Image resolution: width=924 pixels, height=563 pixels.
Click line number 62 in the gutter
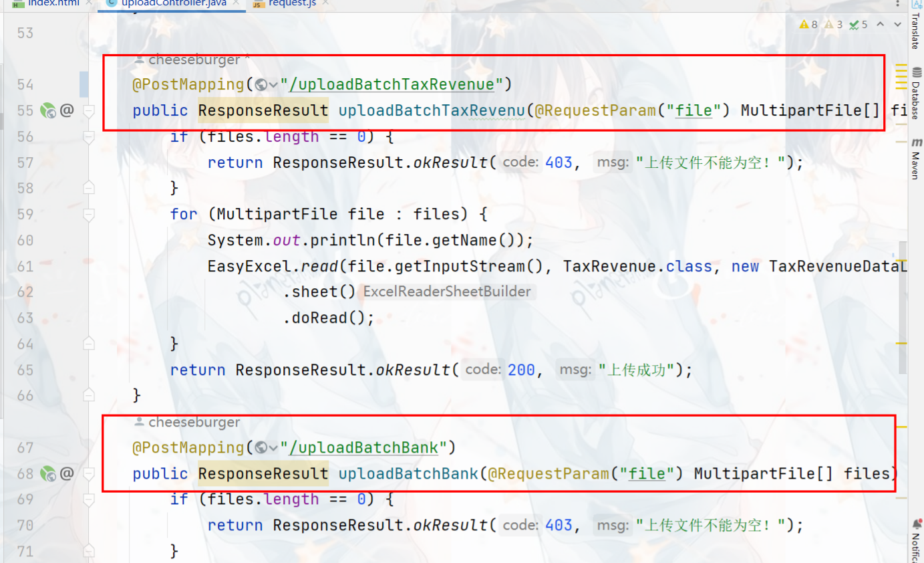[x=25, y=292]
